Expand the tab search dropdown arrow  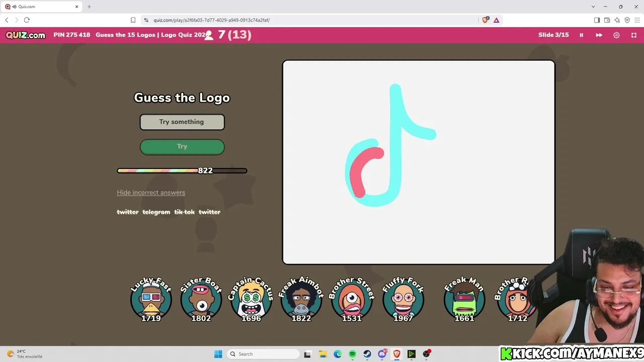pos(594,7)
